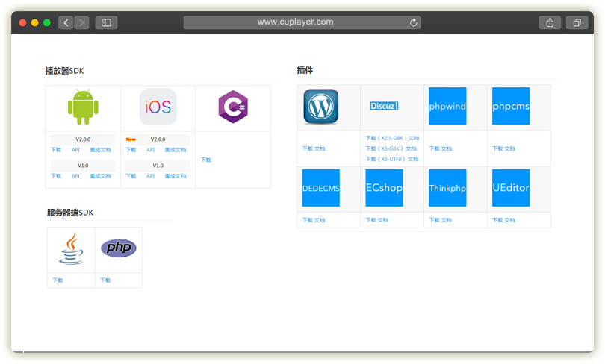Click the PHP oval logo

tap(118, 248)
